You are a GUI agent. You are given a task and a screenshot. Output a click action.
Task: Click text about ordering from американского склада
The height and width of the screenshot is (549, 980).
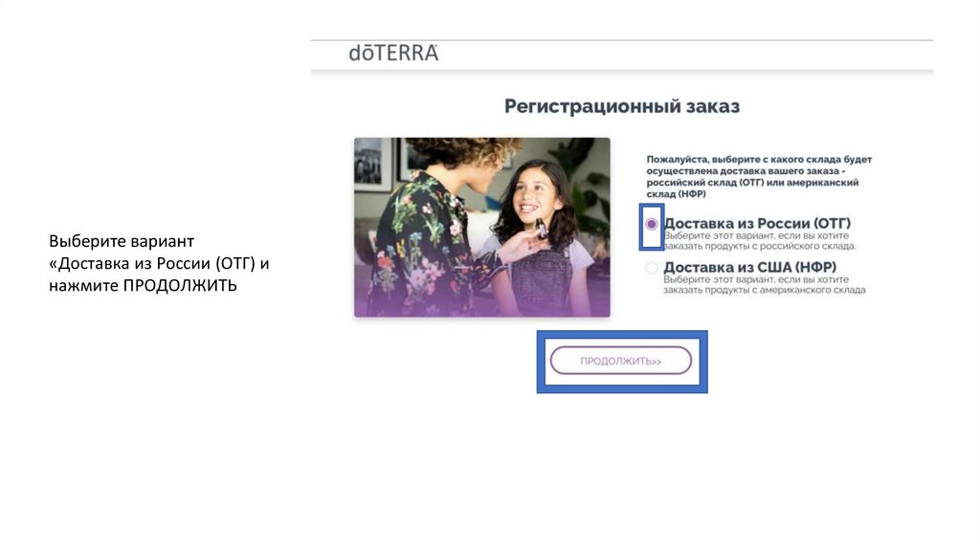765,285
